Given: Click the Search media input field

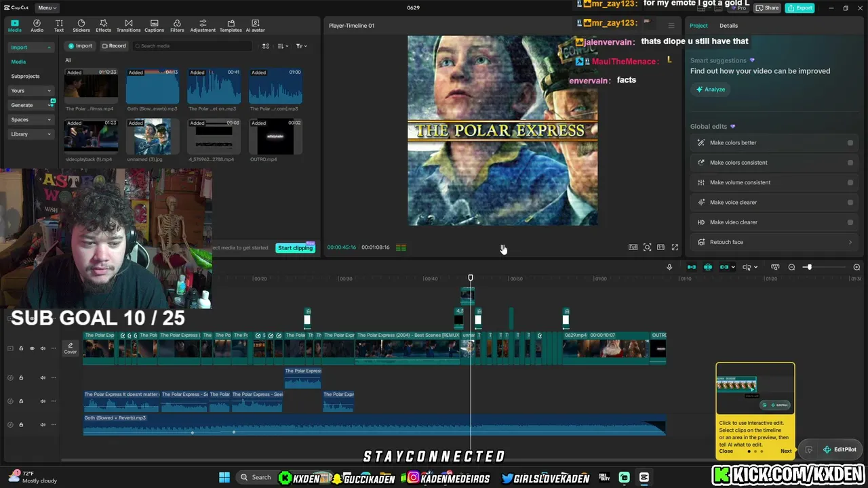Looking at the screenshot, I should (192, 46).
